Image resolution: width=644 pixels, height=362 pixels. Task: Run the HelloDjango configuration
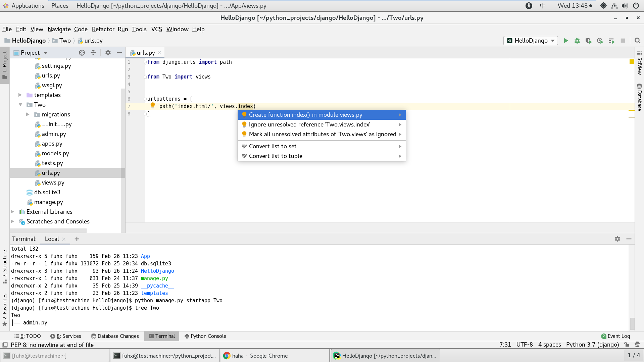(x=566, y=41)
